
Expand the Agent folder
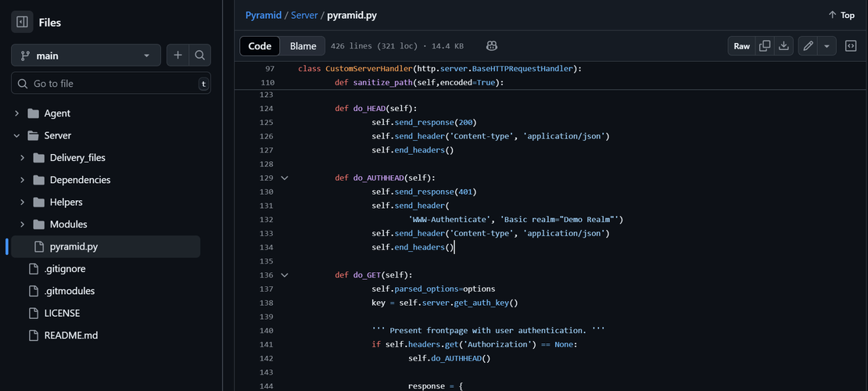click(17, 113)
